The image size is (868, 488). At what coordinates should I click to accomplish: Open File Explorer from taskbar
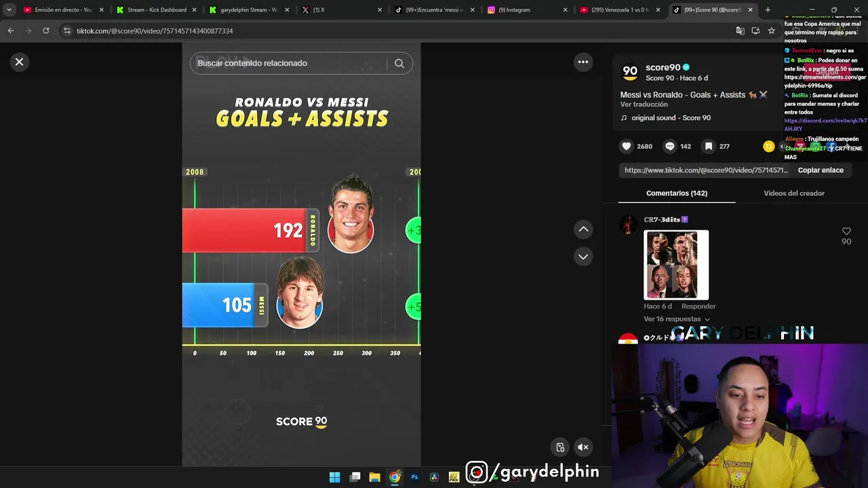point(374,477)
